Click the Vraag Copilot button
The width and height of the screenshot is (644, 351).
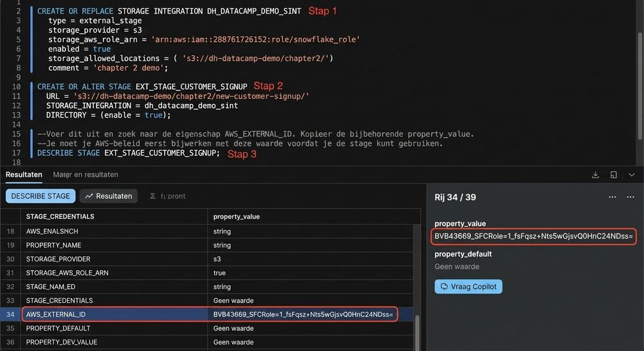click(468, 287)
